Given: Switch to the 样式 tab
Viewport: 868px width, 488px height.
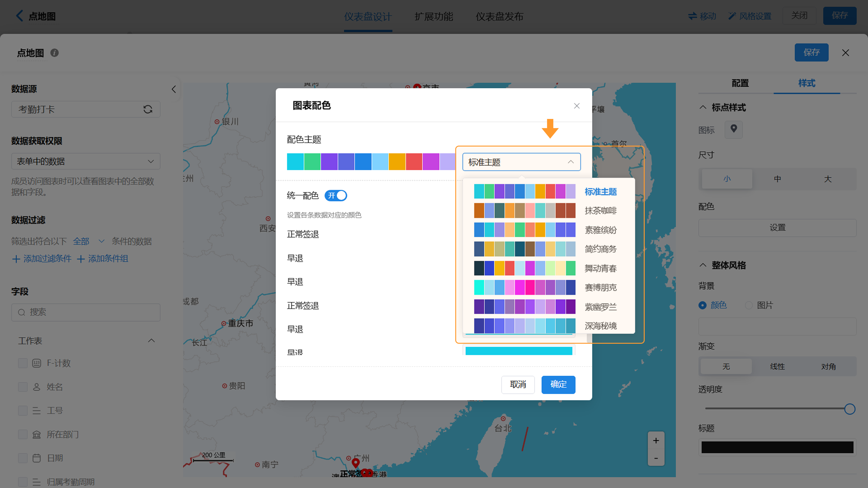Looking at the screenshot, I should click(807, 83).
